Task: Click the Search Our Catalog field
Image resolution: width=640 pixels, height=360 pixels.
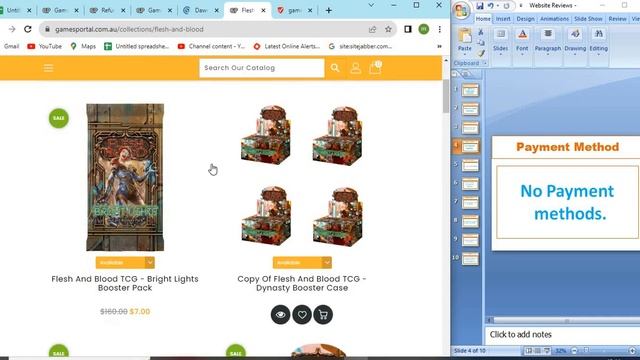Action: click(x=262, y=68)
